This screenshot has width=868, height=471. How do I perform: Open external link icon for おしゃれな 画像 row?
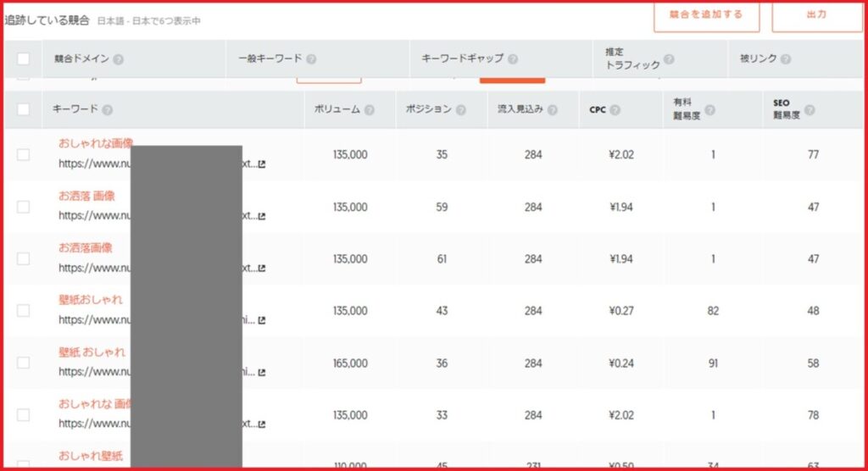(262, 424)
